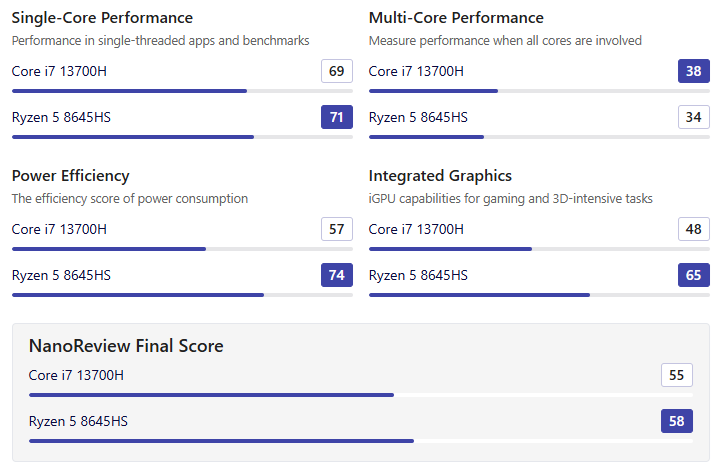The image size is (723, 470).
Task: Click the Integrated Graphics heading
Action: click(440, 176)
